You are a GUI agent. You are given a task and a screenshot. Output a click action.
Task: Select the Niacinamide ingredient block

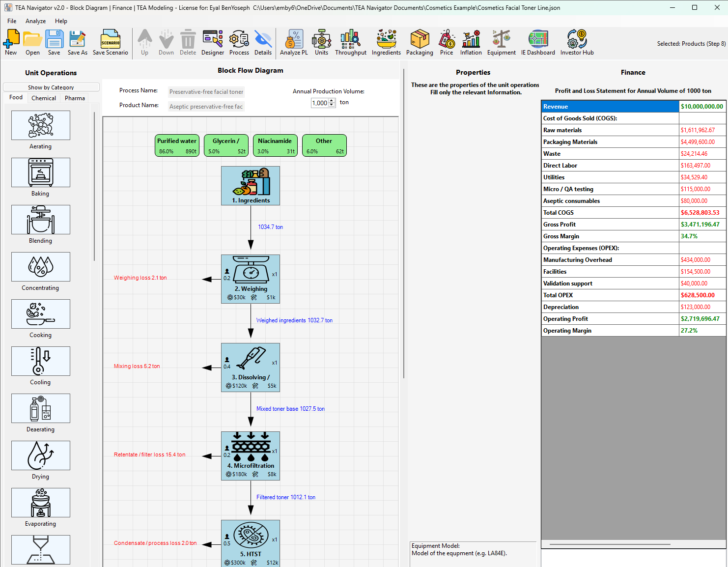[x=275, y=145]
